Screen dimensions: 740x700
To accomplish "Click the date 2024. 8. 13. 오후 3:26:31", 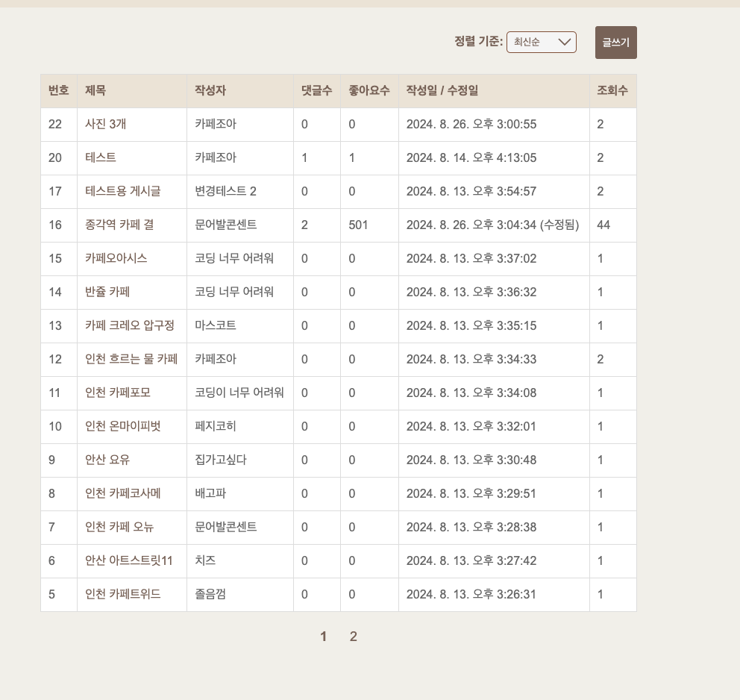I will point(471,594).
